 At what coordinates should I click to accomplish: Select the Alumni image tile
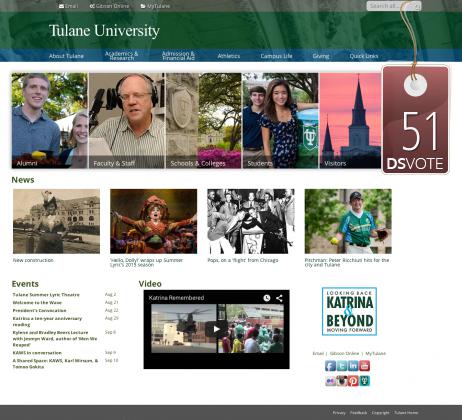(x=50, y=120)
